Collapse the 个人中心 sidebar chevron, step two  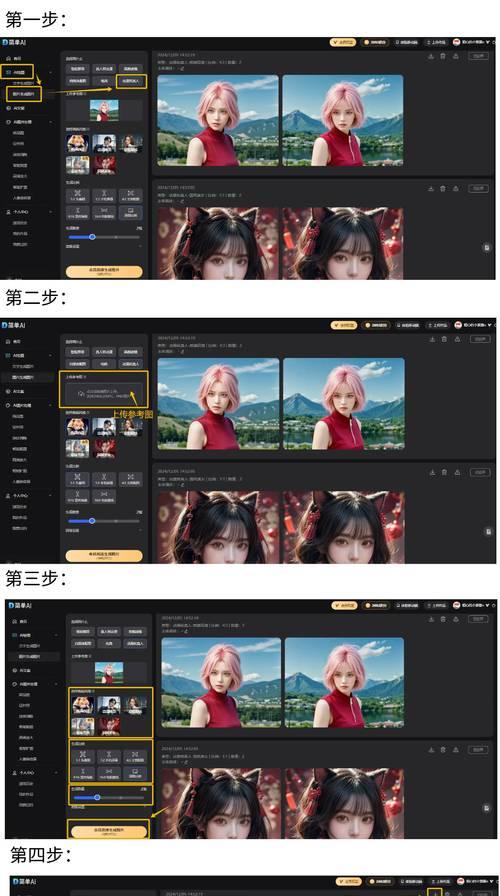click(x=51, y=495)
